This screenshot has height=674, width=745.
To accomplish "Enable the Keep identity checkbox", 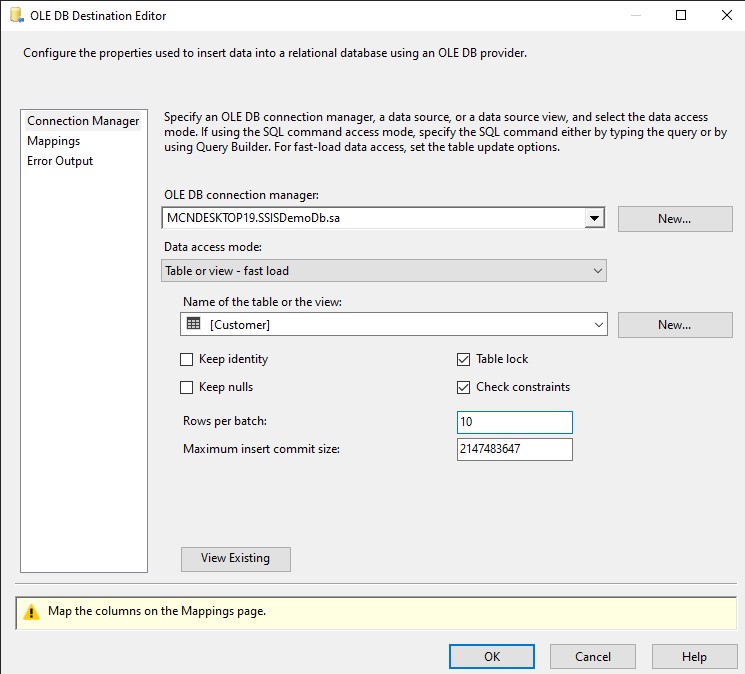I will tap(187, 360).
